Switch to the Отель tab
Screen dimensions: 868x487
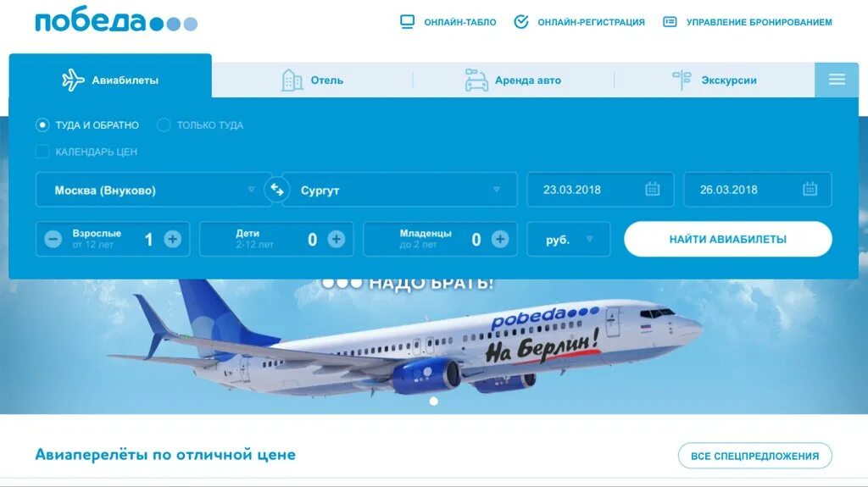pyautogui.click(x=312, y=80)
